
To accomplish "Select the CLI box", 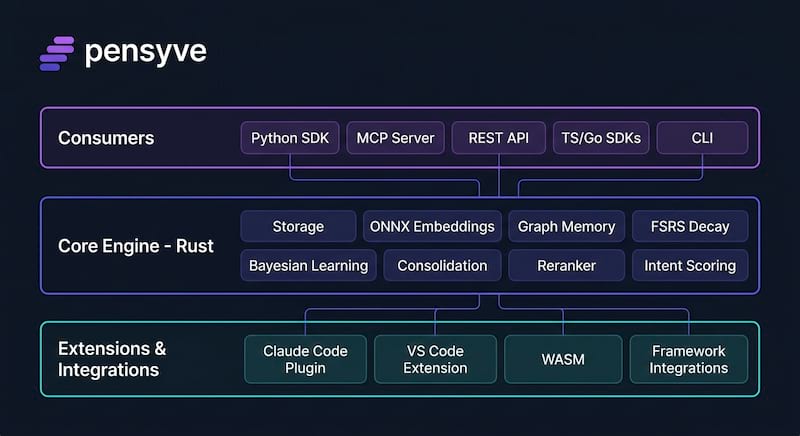I will (x=702, y=138).
